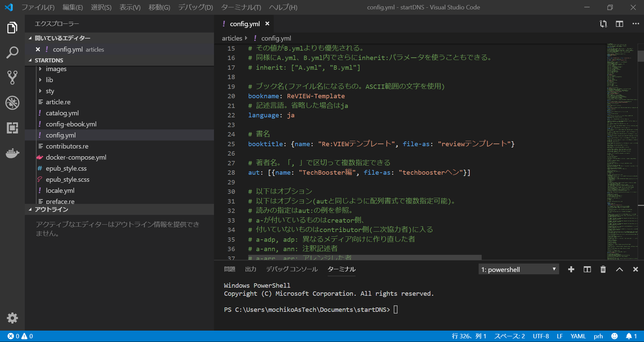This screenshot has height=342, width=644.
Task: Click the code minimap
Action: [x=621, y=151]
